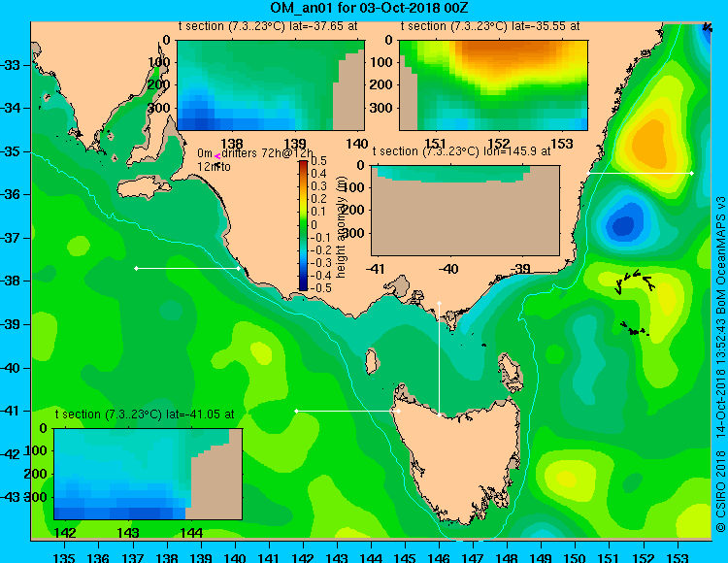Click the vertical white transect line at longitude 145.9
Image resolution: width=728 pixels, height=563 pixels.
439,359
